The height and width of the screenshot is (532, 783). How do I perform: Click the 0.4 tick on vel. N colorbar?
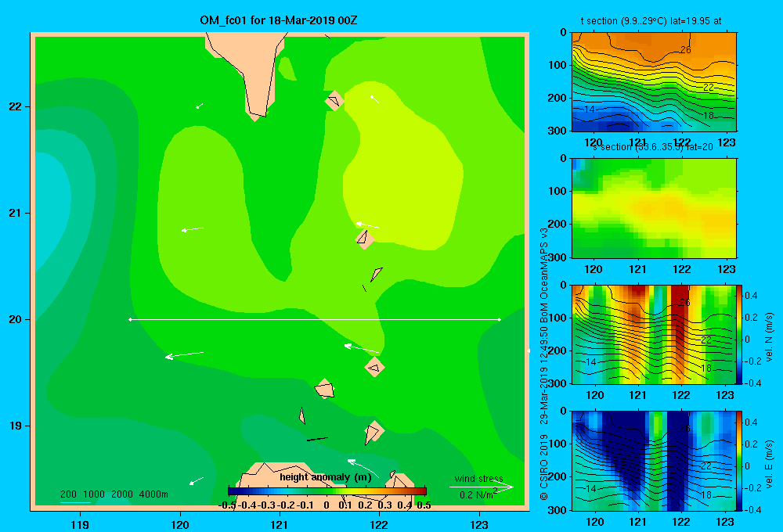pyautogui.click(x=752, y=296)
